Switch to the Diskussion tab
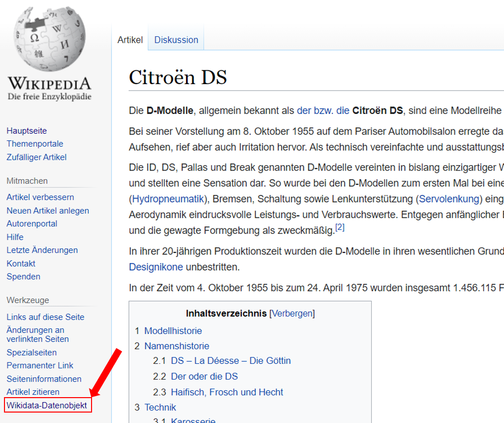 tap(176, 40)
